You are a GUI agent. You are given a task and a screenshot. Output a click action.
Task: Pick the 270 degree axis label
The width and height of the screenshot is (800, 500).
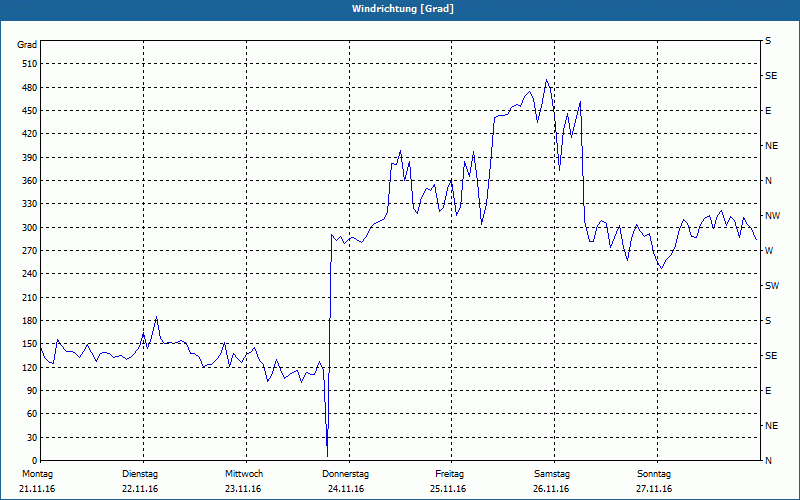click(x=30, y=251)
